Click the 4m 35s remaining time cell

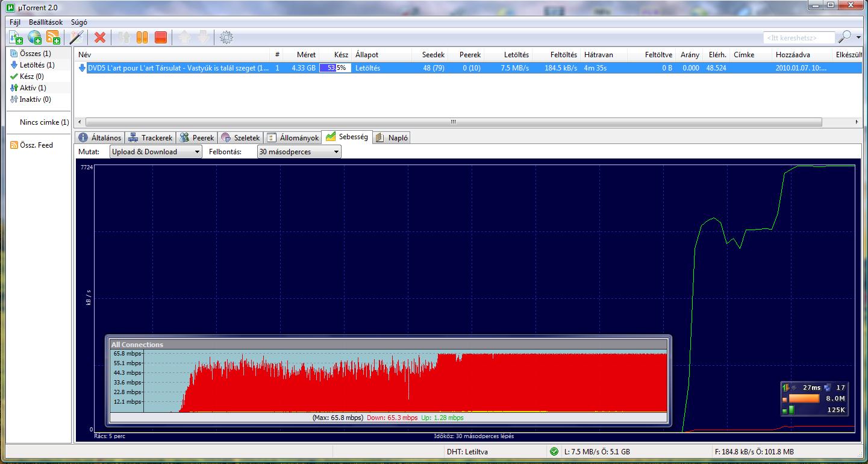(x=595, y=68)
